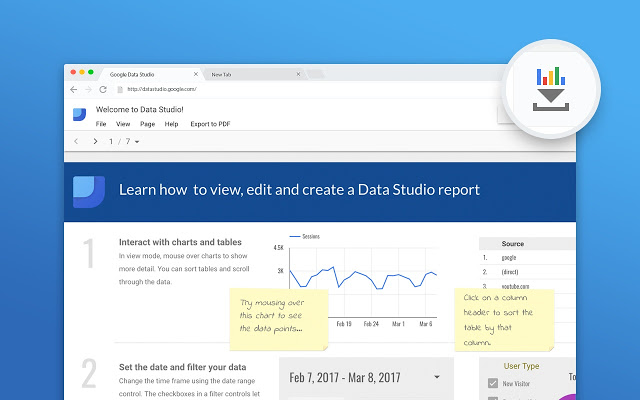Image resolution: width=640 pixels, height=400 pixels.
Task: Open the Feb 7, 2017 - Mar 8, 2017 date range dropdown
Action: click(x=366, y=378)
